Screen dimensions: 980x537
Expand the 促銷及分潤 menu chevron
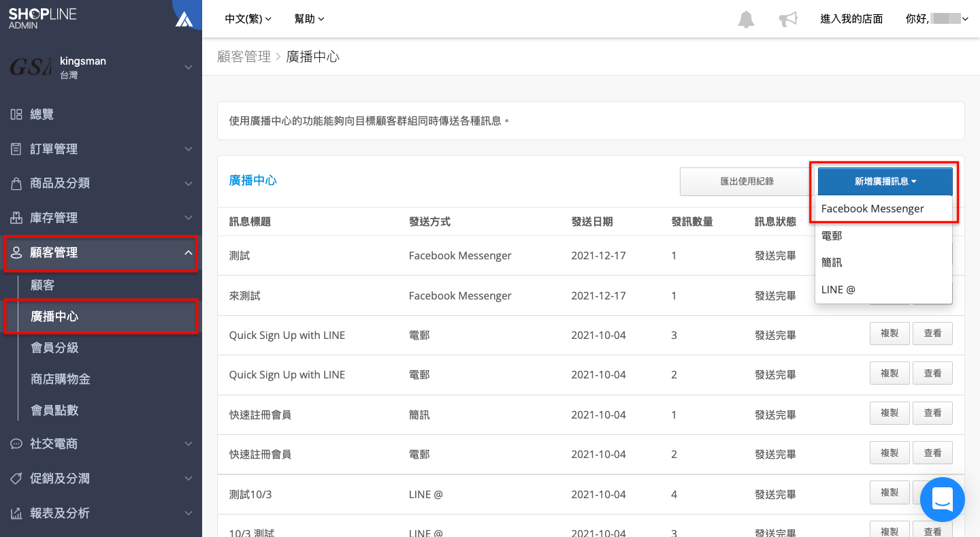tap(189, 478)
